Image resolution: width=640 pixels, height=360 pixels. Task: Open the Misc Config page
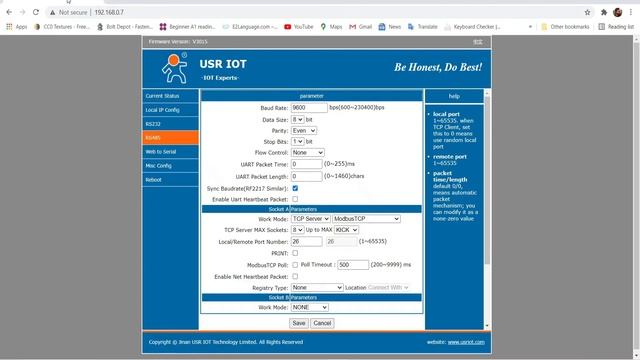coord(171,166)
